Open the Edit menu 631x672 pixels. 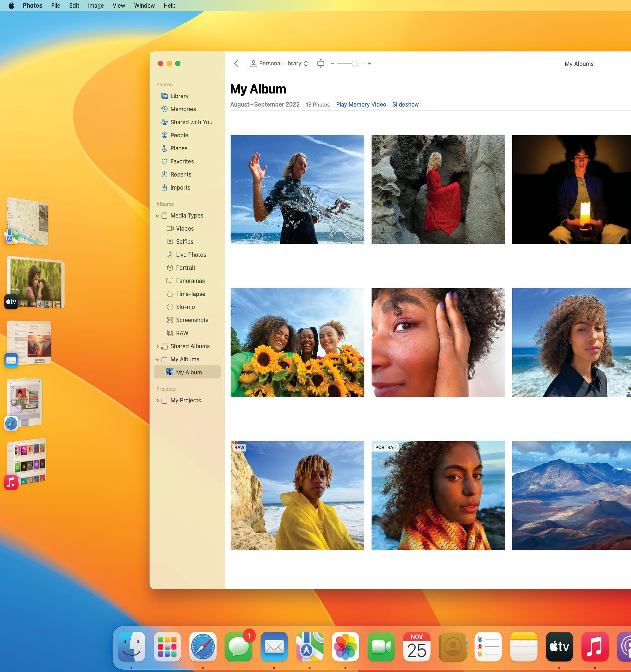[x=74, y=5]
